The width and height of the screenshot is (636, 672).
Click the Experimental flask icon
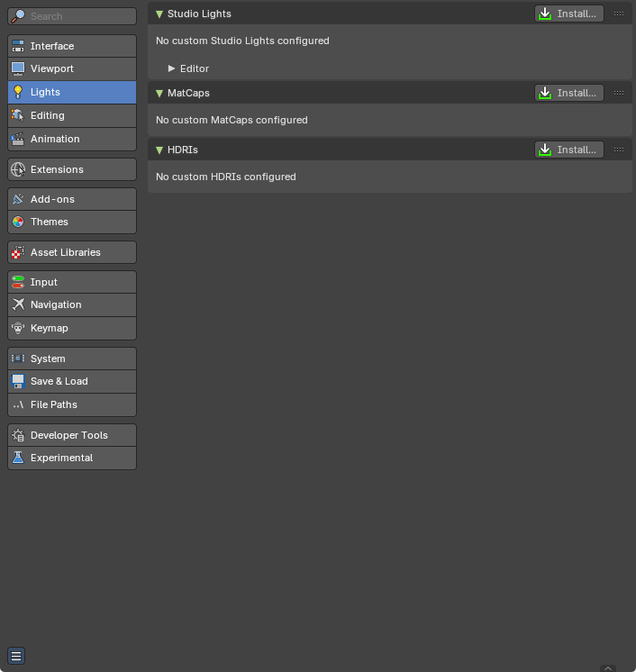(x=18, y=458)
